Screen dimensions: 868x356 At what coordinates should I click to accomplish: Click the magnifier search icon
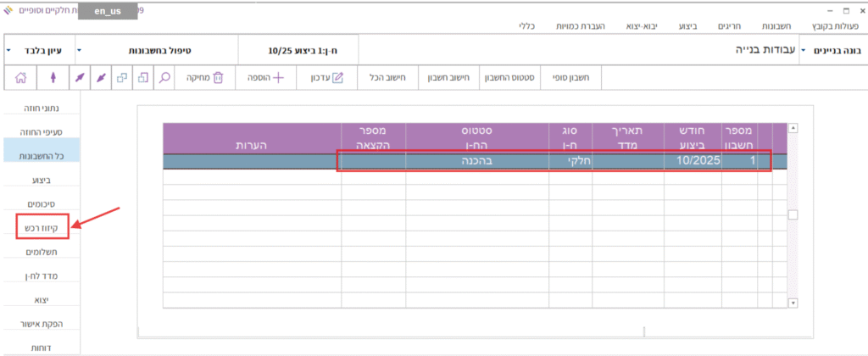tap(165, 78)
